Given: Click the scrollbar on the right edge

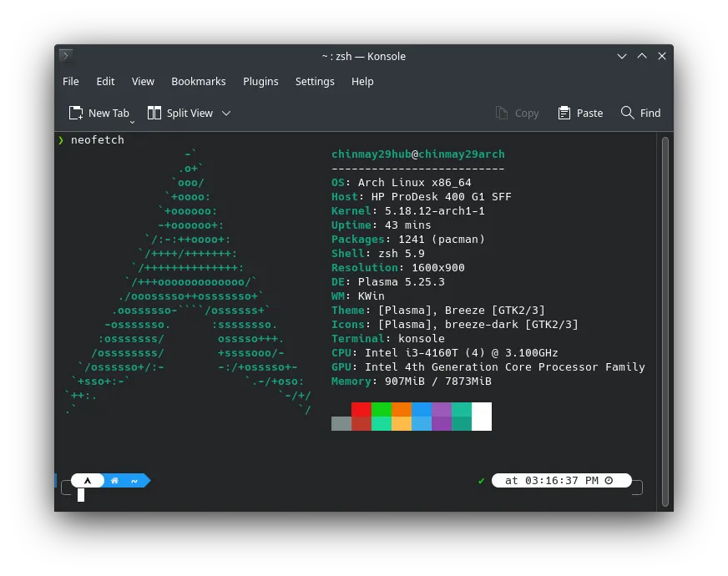Looking at the screenshot, I should coord(666,317).
